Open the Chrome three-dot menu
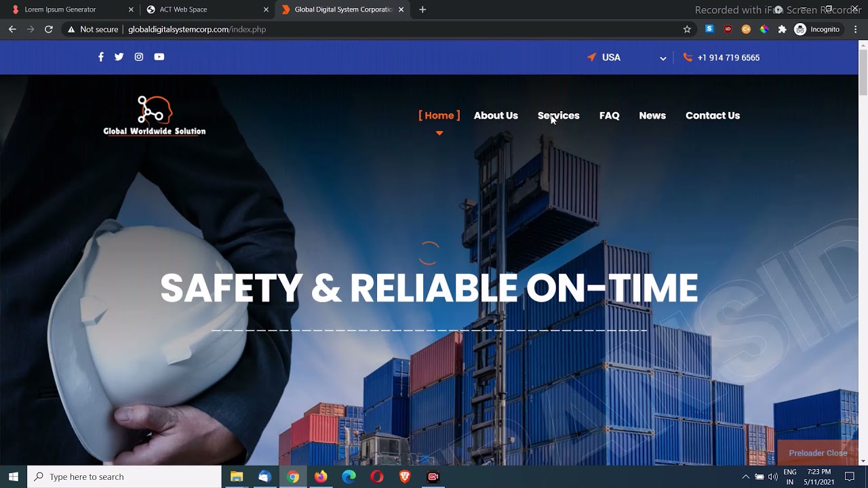 [856, 29]
